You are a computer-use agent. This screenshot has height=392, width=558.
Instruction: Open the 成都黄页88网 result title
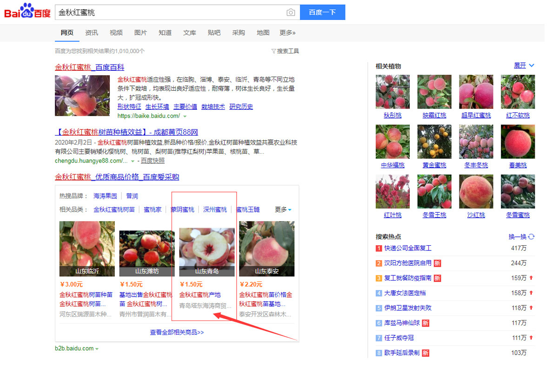click(126, 132)
